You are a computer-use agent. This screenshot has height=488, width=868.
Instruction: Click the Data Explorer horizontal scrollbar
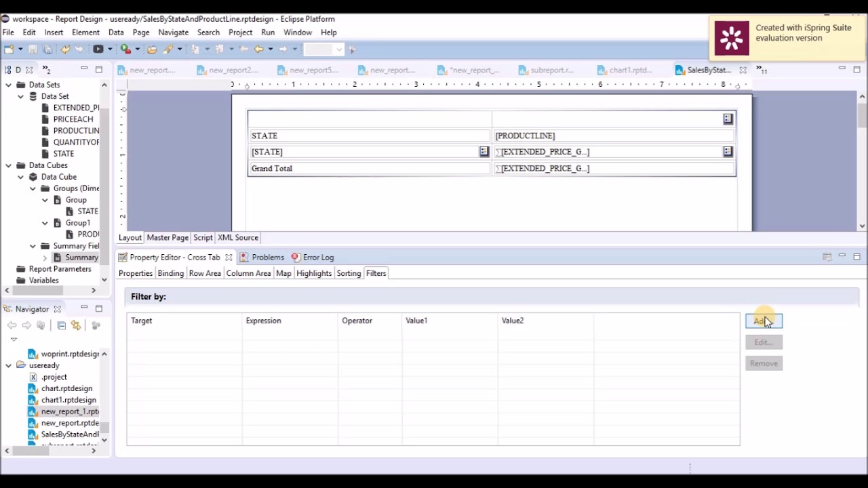(50, 291)
